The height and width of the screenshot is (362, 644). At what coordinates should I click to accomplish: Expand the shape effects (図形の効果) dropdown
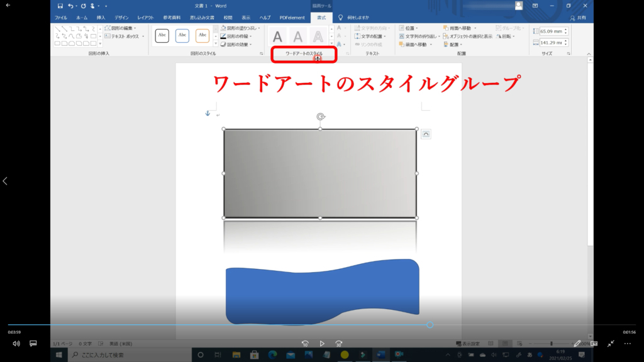[x=238, y=45]
